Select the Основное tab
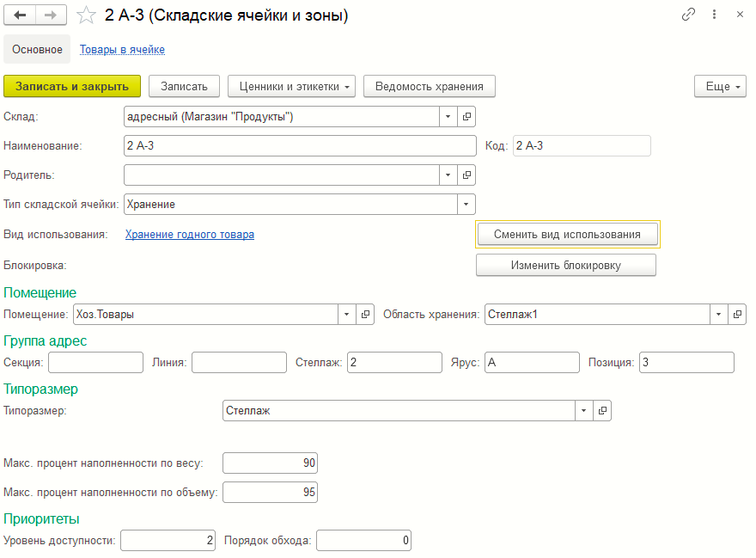Screen dimensions: 756x558 [37, 50]
